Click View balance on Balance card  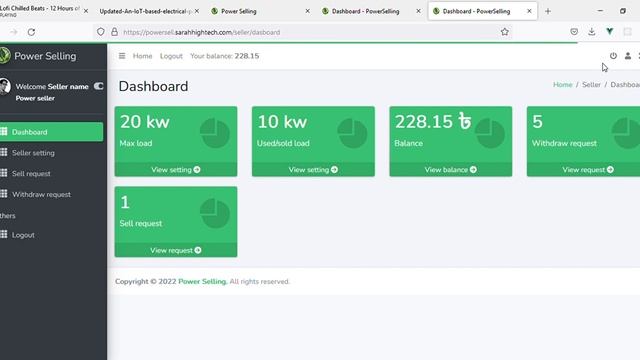[x=451, y=169]
